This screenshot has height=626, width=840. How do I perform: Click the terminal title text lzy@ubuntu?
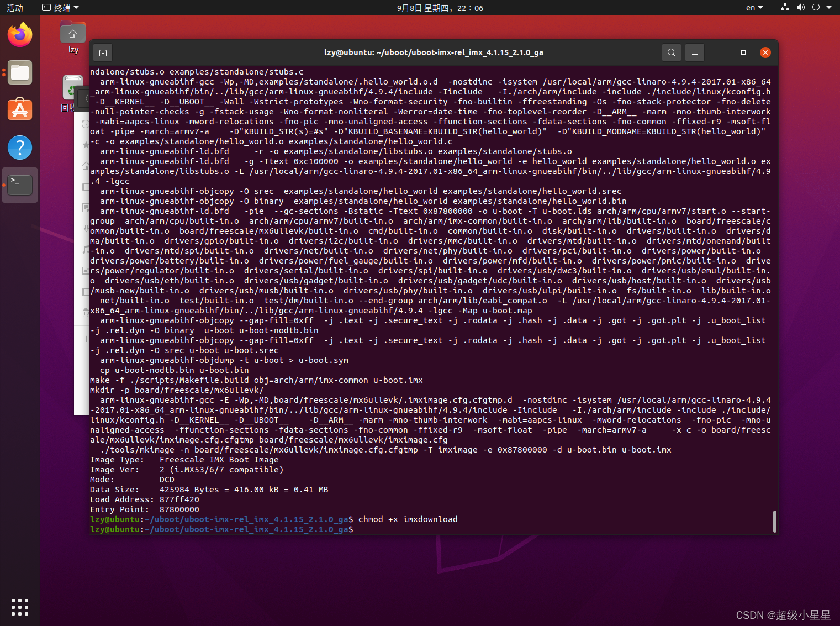pos(434,52)
